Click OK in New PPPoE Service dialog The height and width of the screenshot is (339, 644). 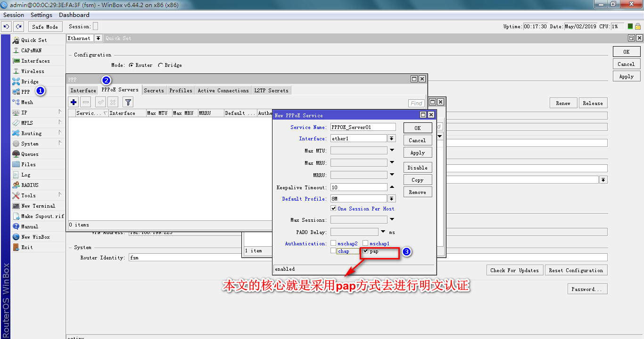418,128
